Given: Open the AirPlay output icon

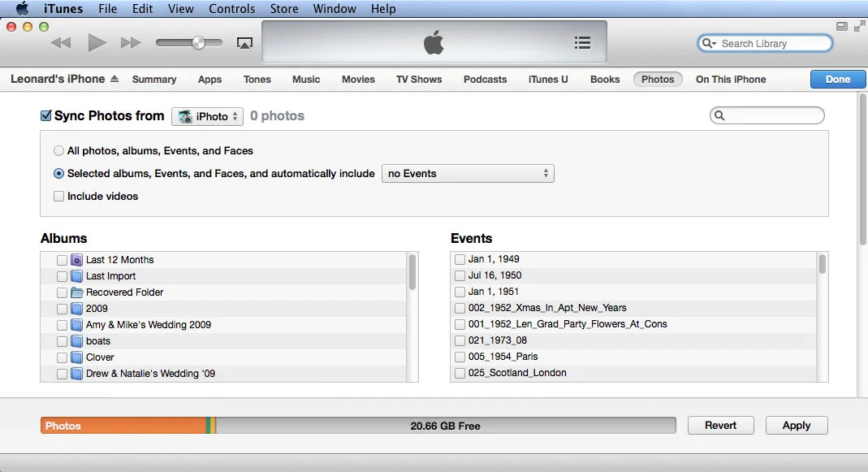Looking at the screenshot, I should coord(244,43).
